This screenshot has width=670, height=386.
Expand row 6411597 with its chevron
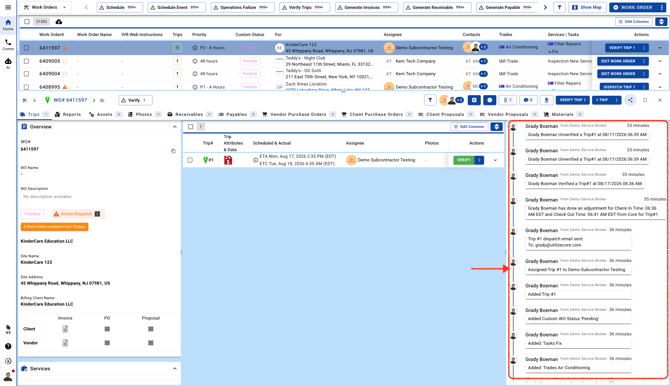click(660, 48)
